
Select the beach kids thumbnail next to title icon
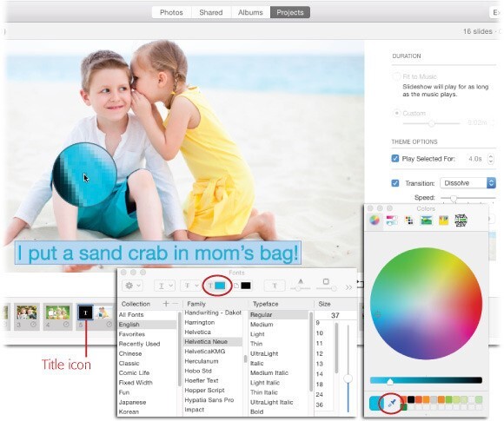pos(103,312)
